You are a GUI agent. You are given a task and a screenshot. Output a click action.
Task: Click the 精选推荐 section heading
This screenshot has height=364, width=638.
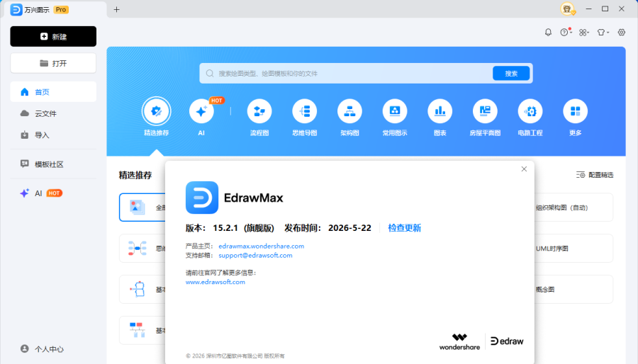click(135, 175)
